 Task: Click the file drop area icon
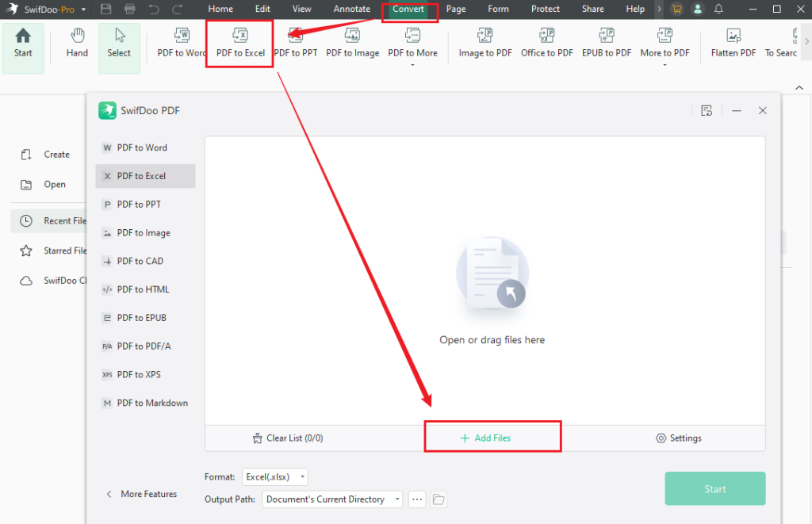pos(492,274)
